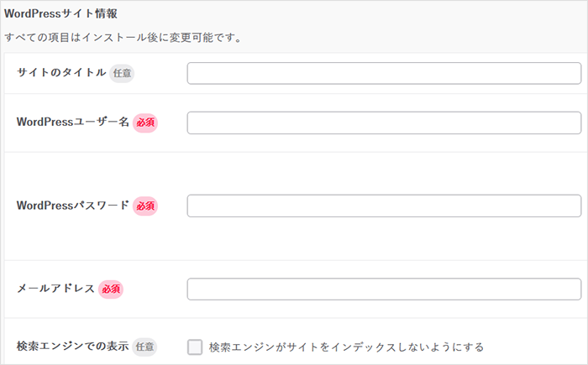Place the cursor in the password entry box
The image size is (588, 365).
coord(384,206)
